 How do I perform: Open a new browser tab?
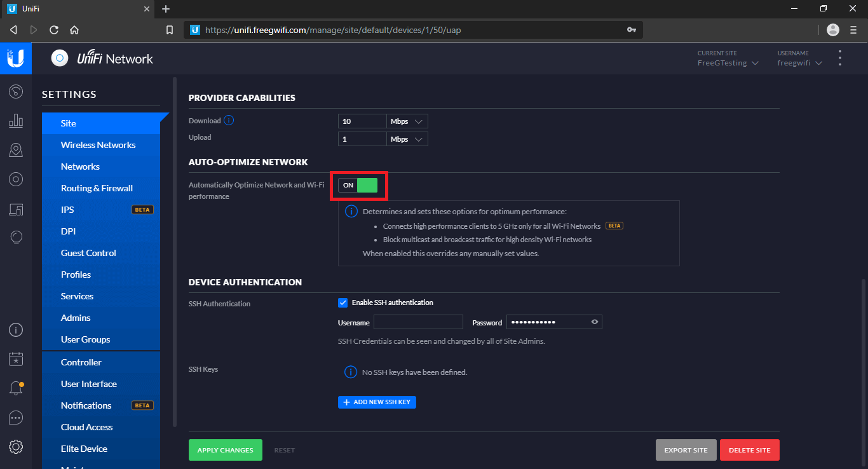[x=166, y=9]
